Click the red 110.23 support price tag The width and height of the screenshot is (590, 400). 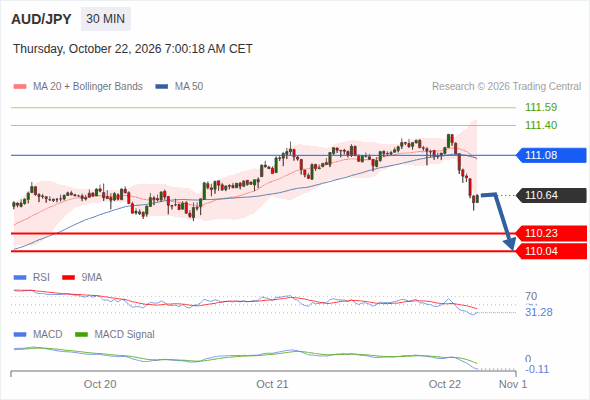[551, 233]
